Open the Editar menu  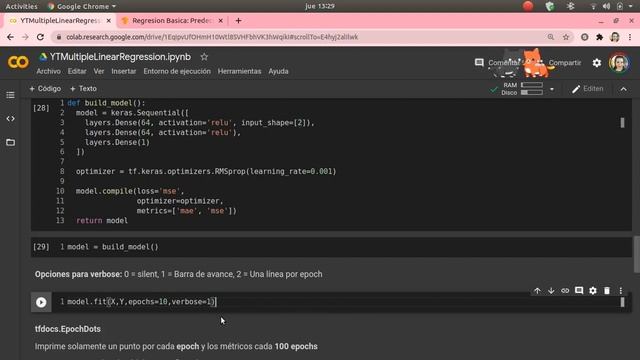point(77,71)
